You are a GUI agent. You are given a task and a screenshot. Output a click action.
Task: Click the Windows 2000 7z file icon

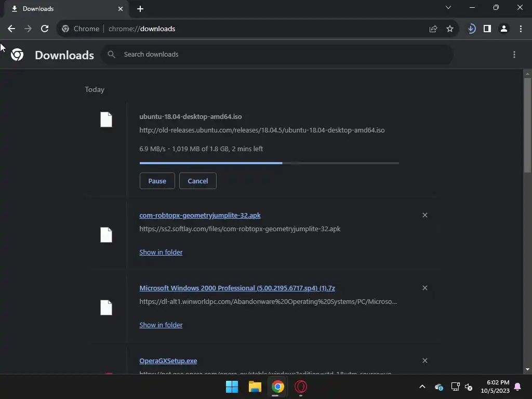(106, 308)
